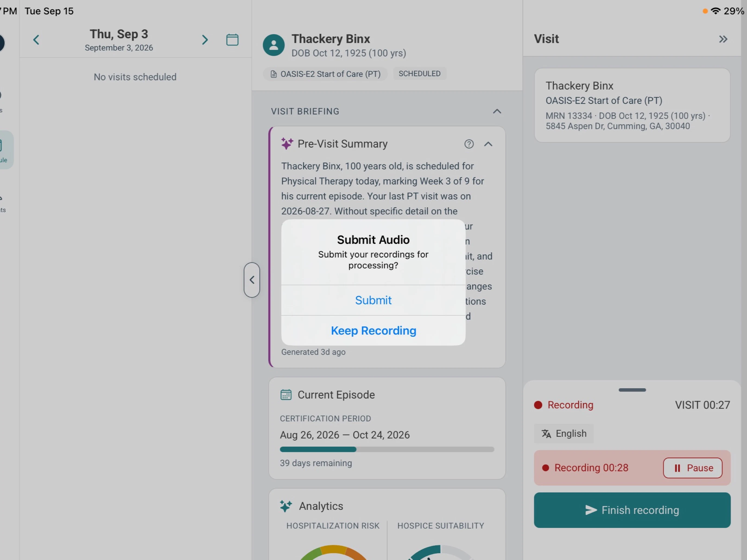Open Thackery Binx visit info card

tap(632, 105)
